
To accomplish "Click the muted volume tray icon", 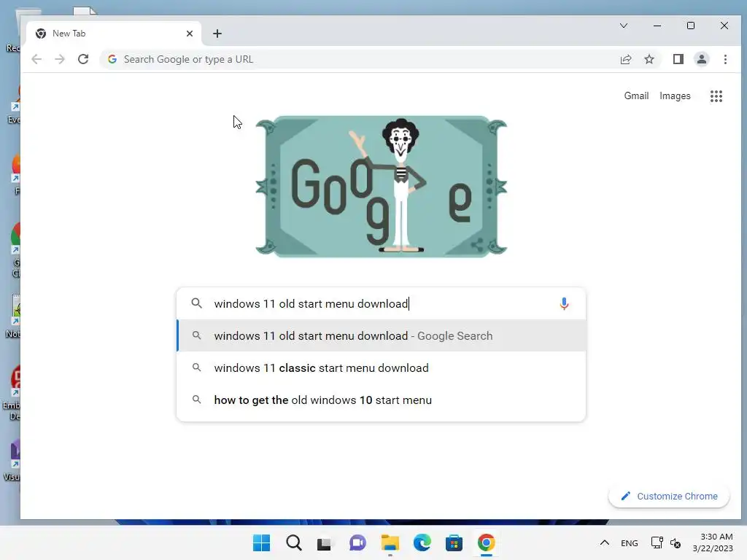I will [x=675, y=542].
